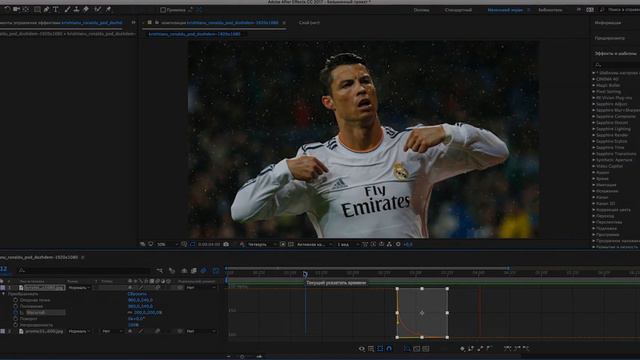The image size is (640, 360).
Task: Take a snapshot with the camera icon
Action: coord(226,244)
